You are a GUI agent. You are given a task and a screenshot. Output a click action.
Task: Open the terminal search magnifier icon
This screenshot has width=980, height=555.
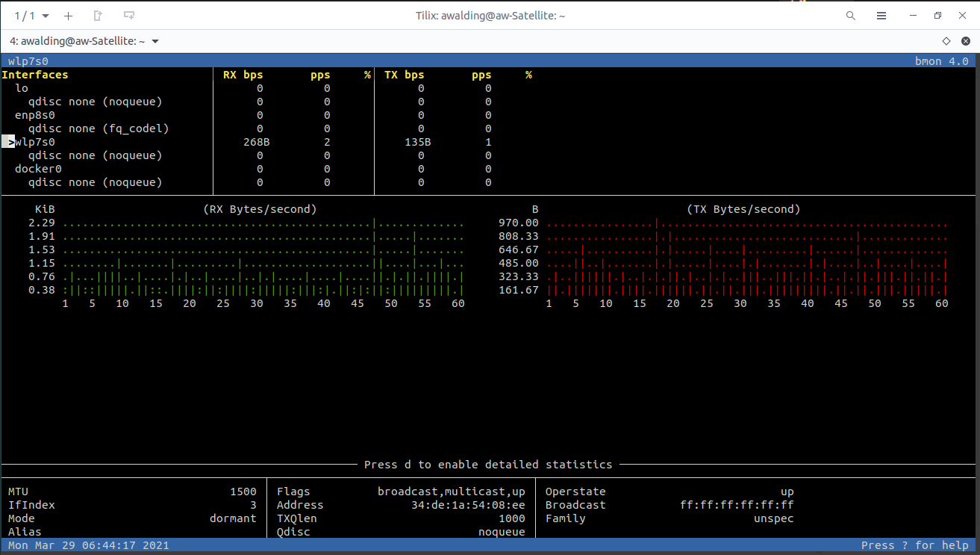851,16
